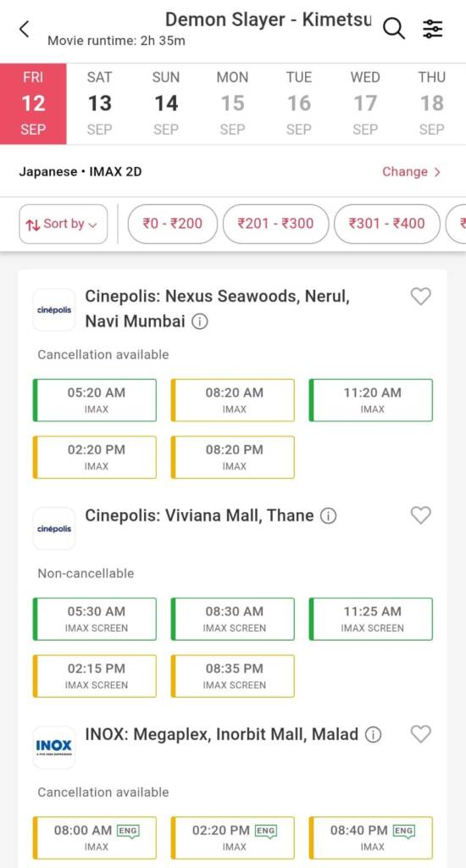Select the ₹0 - ₹200 price filter
The image size is (466, 868).
[x=173, y=224]
